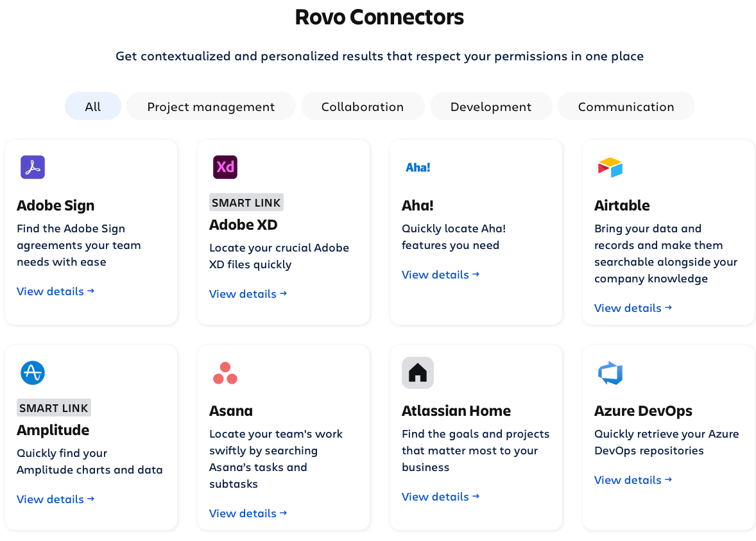The image size is (756, 541).
Task: Click the Airtable logo icon
Action: pyautogui.click(x=610, y=167)
